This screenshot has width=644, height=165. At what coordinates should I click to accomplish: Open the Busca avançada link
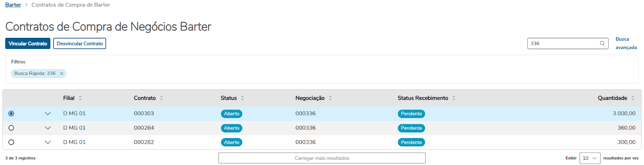point(626,43)
